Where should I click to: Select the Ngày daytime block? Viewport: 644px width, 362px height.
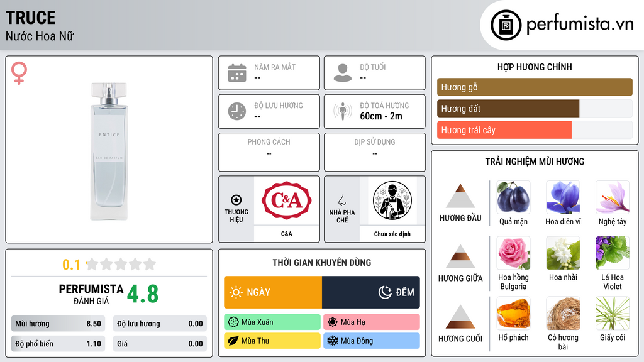coord(273,292)
